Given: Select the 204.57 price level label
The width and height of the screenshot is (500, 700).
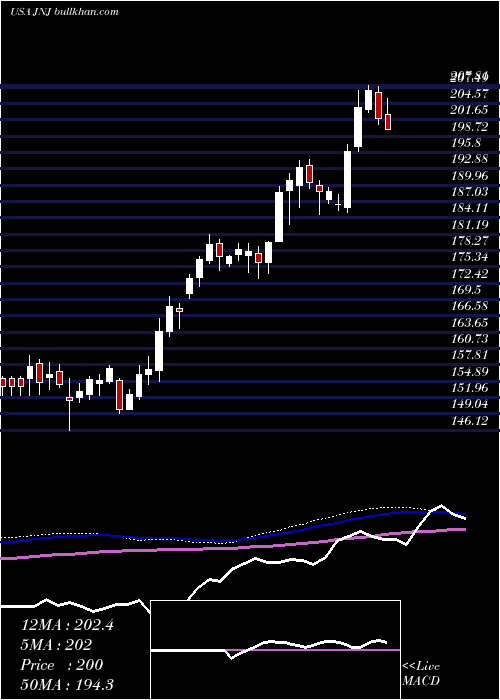Looking at the screenshot, I should tap(469, 94).
